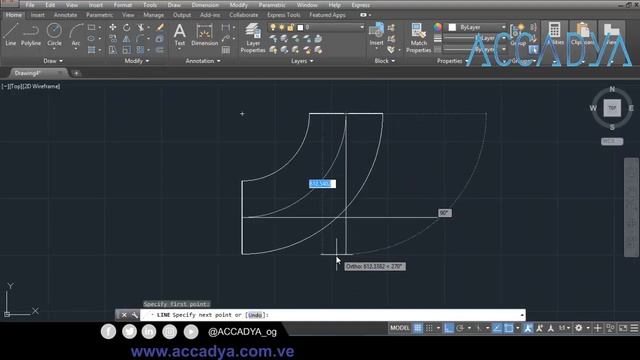Toggle MODEL space button
This screenshot has height=360, width=640.
pos(400,328)
